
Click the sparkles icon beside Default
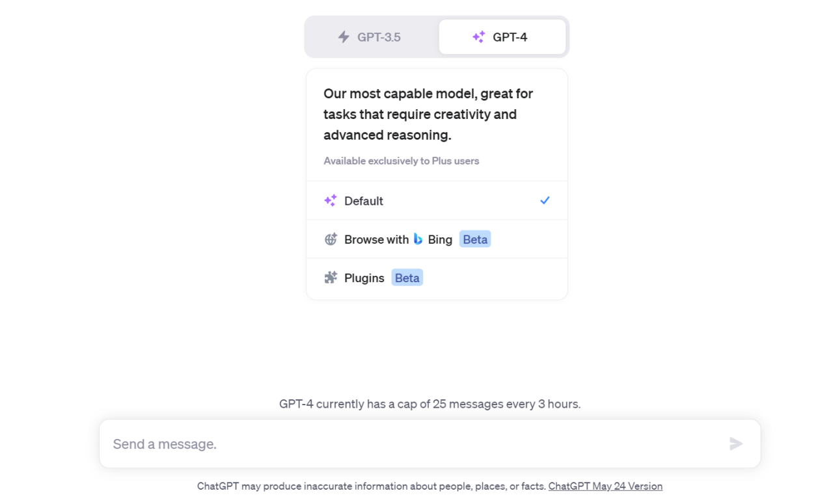pos(331,201)
